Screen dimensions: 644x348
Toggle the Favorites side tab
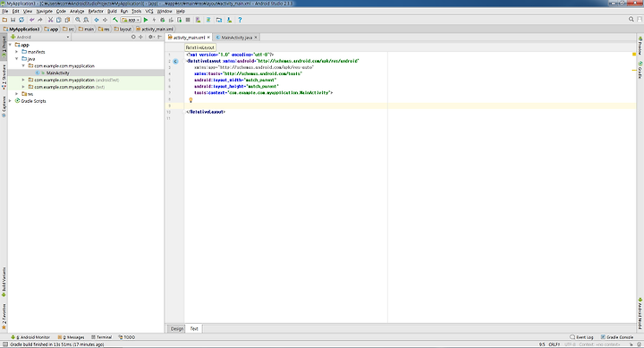[x=4, y=317]
